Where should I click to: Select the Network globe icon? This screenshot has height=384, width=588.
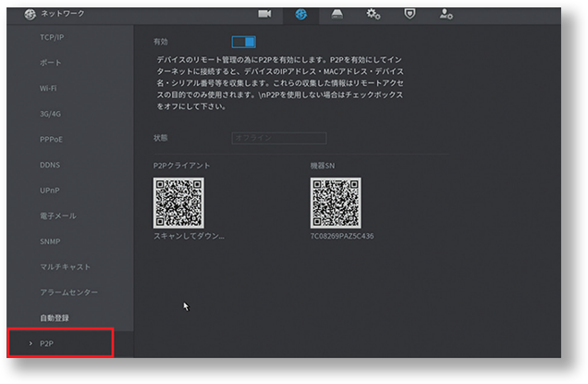tap(300, 14)
